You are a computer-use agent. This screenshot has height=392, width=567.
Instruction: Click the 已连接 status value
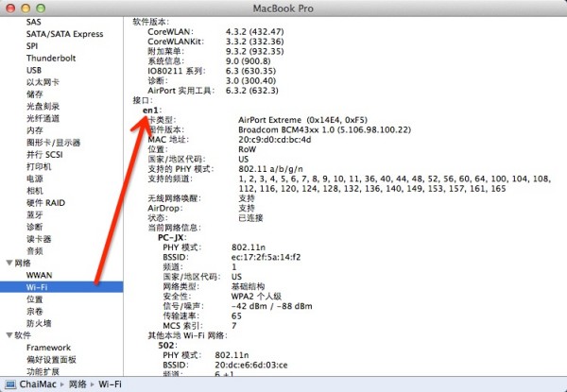250,218
